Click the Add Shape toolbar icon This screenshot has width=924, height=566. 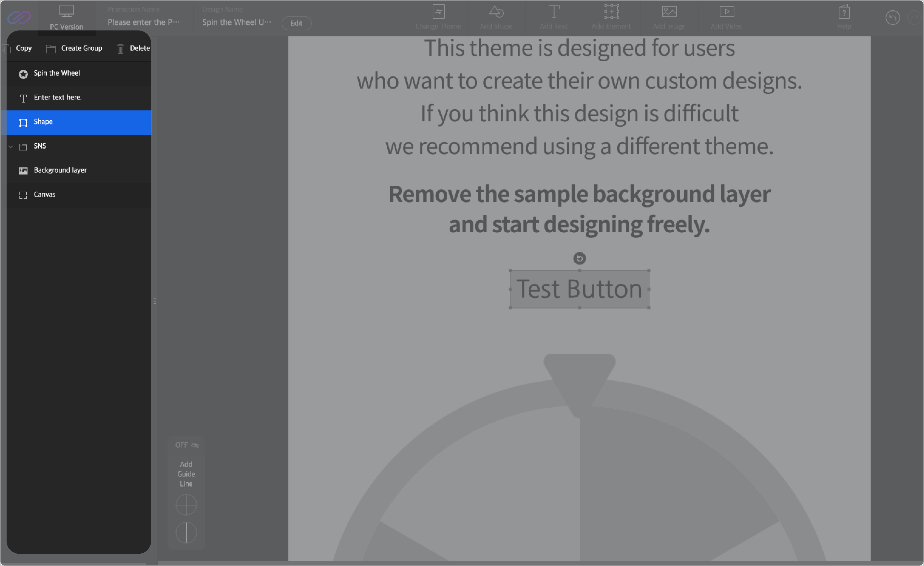click(496, 16)
